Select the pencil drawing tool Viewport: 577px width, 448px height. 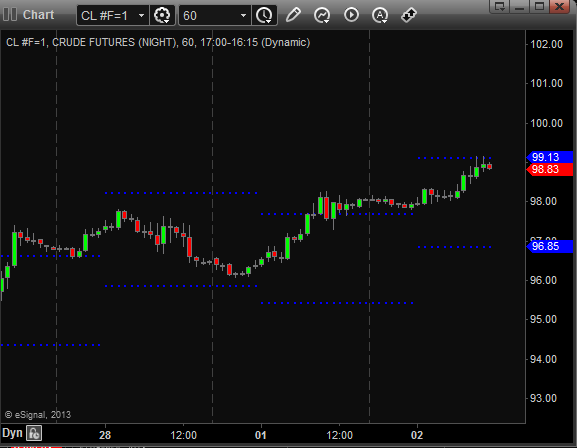tap(293, 15)
